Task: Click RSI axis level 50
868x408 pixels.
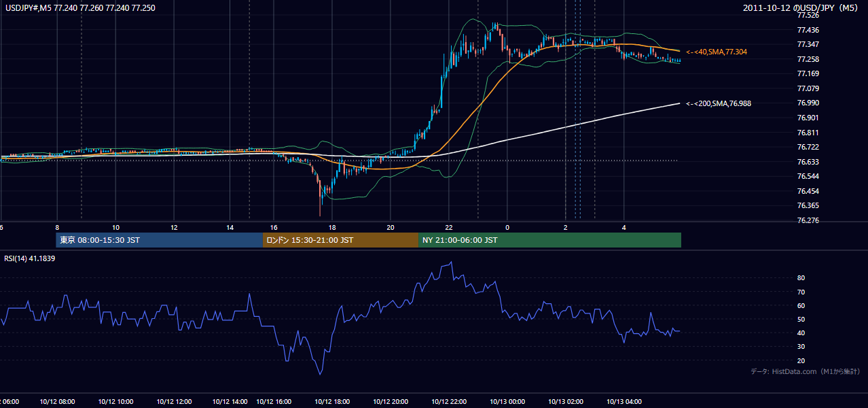Action: [x=801, y=319]
